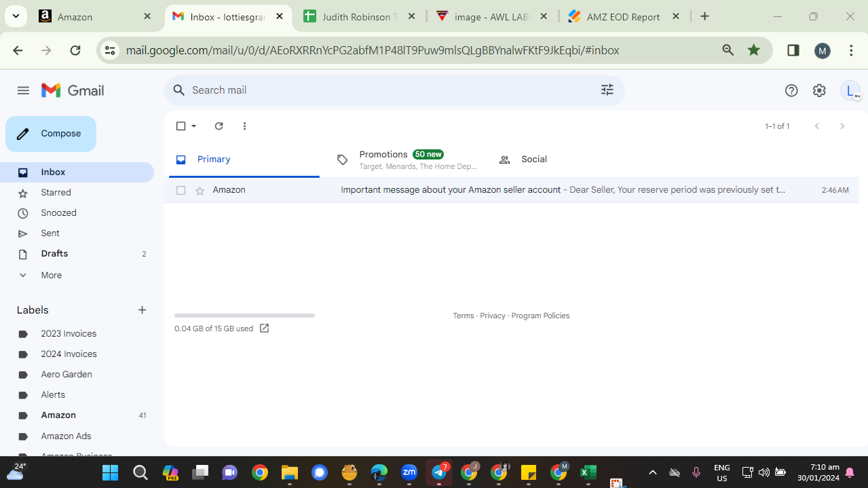Screen dimensions: 868x488
Task: Click Compose to write email
Action: tap(51, 134)
